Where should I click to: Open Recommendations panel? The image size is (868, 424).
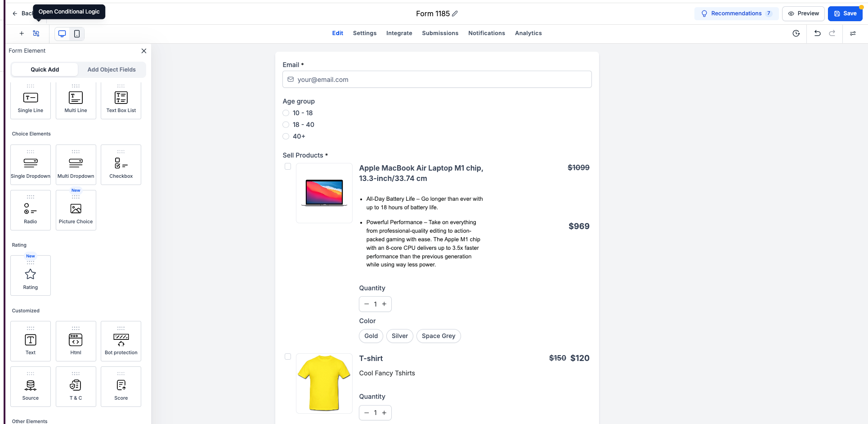pos(737,14)
